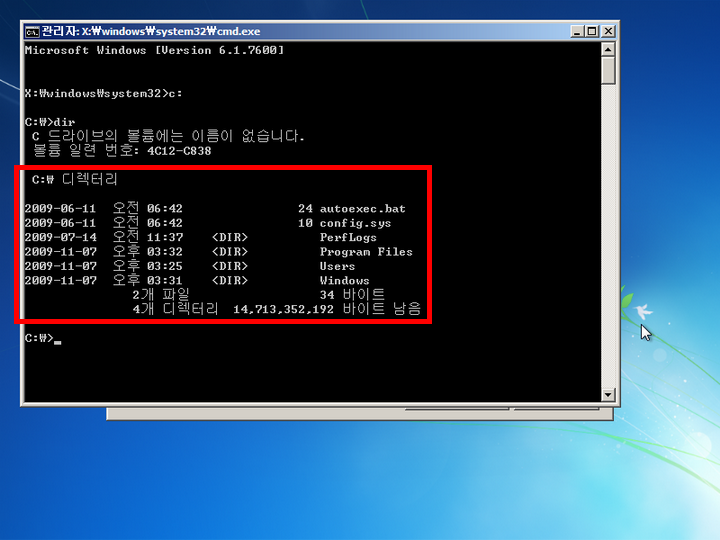Click the cmd window title bar text
The image size is (720, 540).
pos(151,31)
